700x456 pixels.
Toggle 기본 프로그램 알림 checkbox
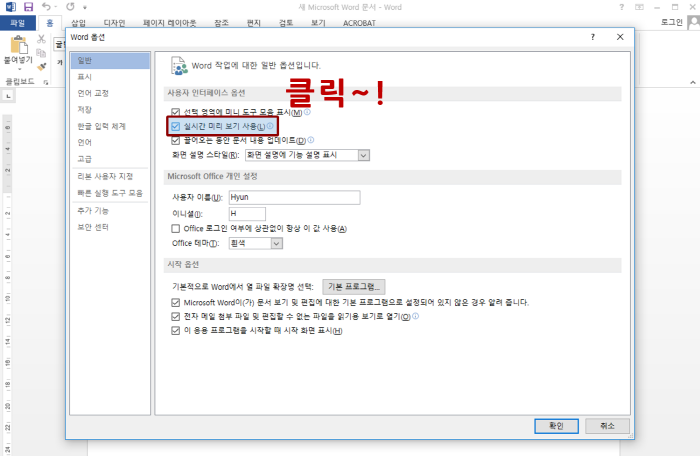(175, 303)
